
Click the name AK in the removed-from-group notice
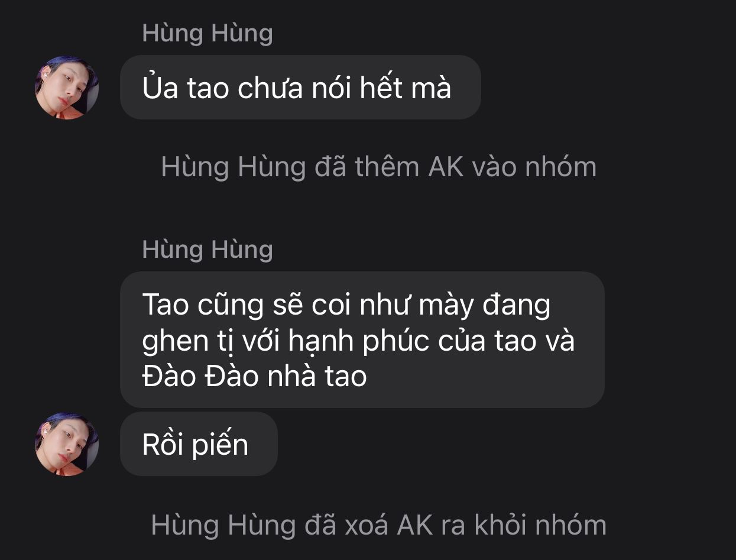[x=416, y=525]
